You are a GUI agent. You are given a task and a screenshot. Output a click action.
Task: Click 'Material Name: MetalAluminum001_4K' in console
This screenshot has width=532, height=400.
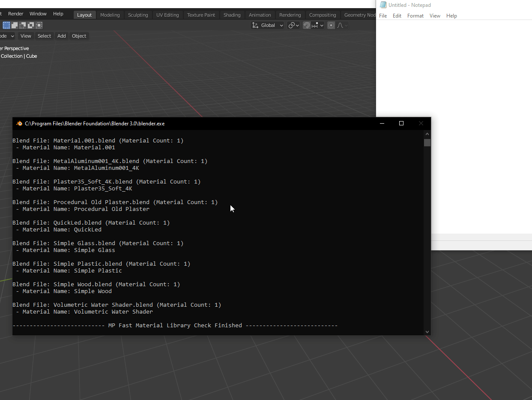[x=78, y=168]
